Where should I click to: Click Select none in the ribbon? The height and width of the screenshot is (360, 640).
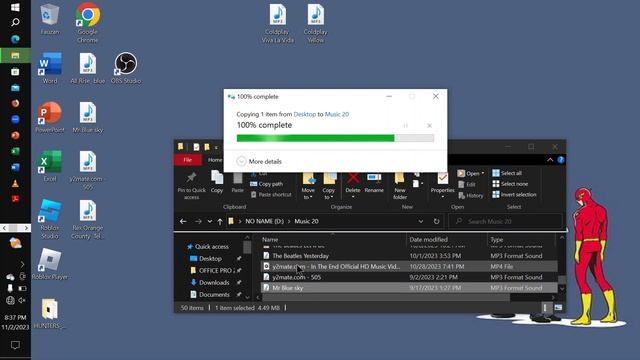click(x=510, y=184)
